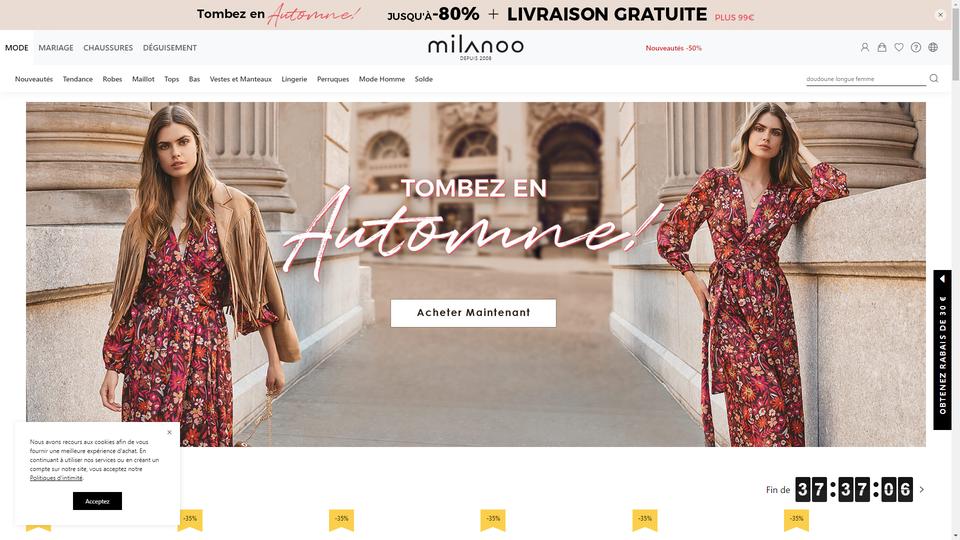The width and height of the screenshot is (960, 540).
Task: Open the language globe icon
Action: (x=933, y=47)
